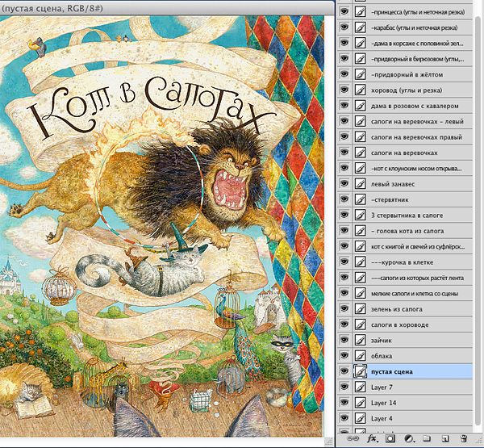Viewport: 484px width, 448px height.
Task: Select layer сапоги на веревочках - левый
Action: pos(417,121)
